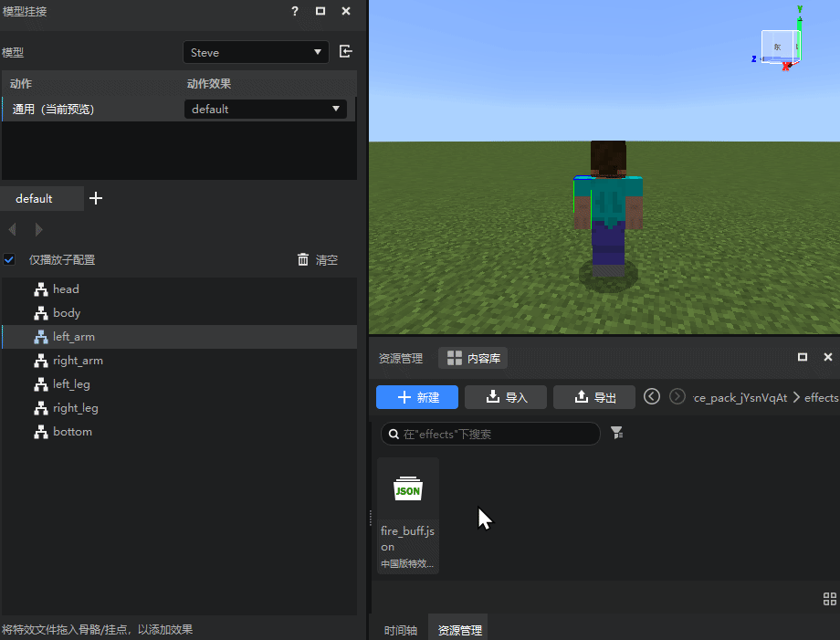The width and height of the screenshot is (840, 640).
Task: Click the body bone icon
Action: (x=41, y=313)
